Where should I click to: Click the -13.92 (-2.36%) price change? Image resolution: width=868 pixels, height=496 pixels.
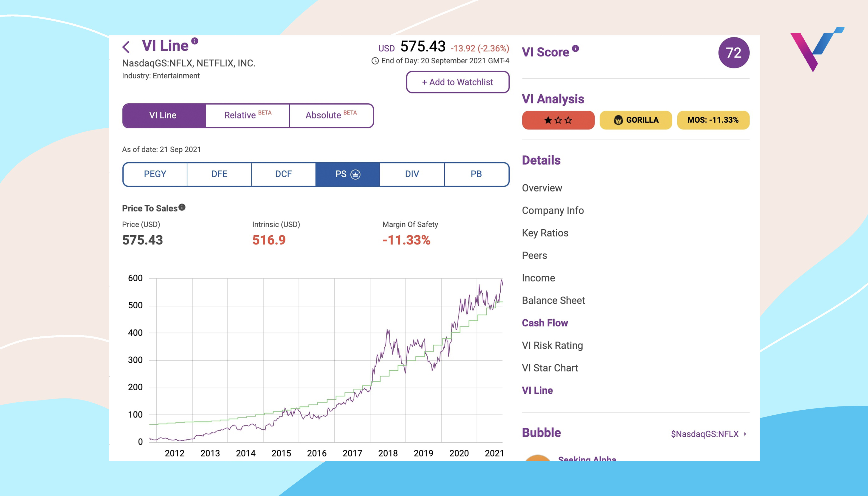coord(480,48)
